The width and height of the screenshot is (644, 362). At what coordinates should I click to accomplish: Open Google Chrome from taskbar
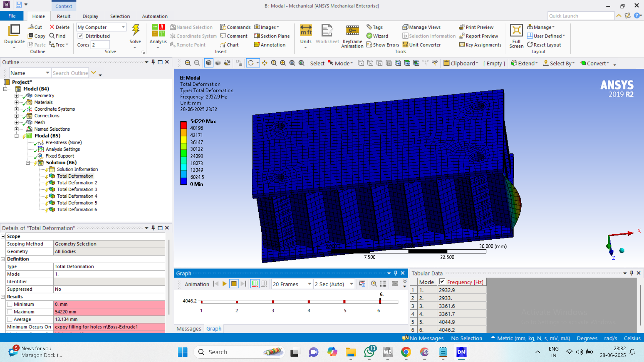(x=406, y=352)
